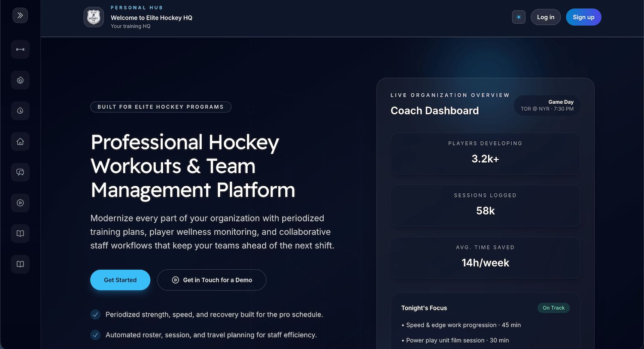Click the play-circle icon in the sidebar

[20, 203]
